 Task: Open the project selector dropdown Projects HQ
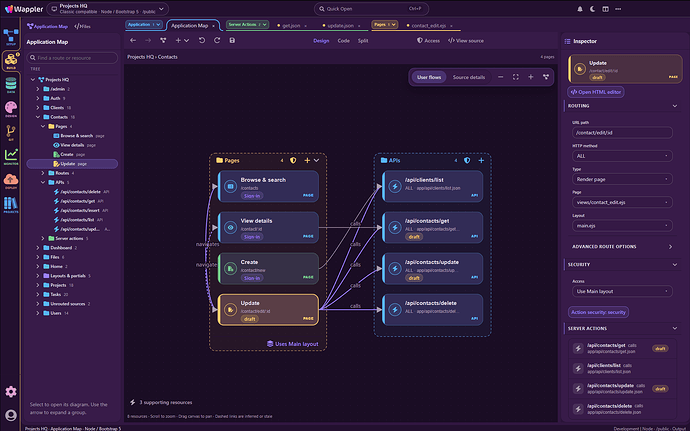point(107,9)
